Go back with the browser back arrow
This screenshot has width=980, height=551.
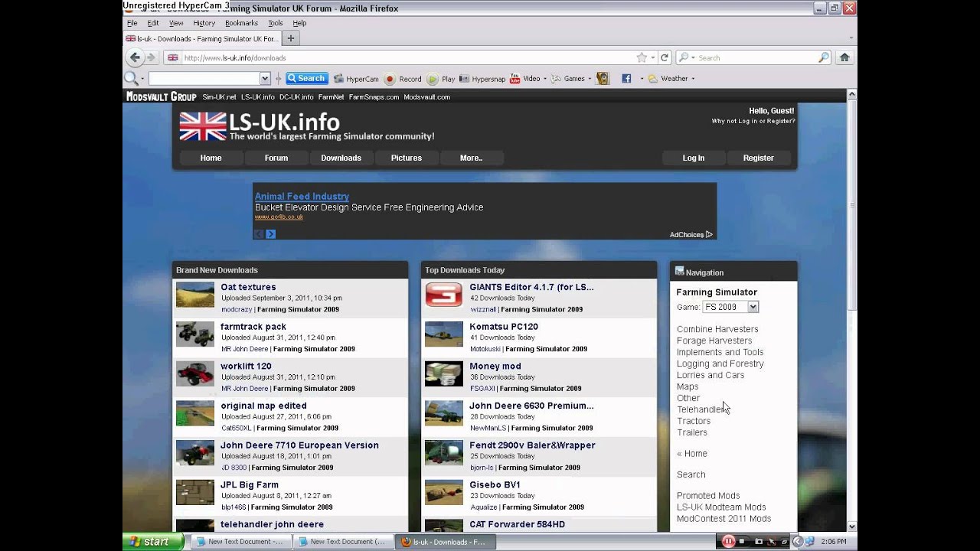(x=136, y=57)
